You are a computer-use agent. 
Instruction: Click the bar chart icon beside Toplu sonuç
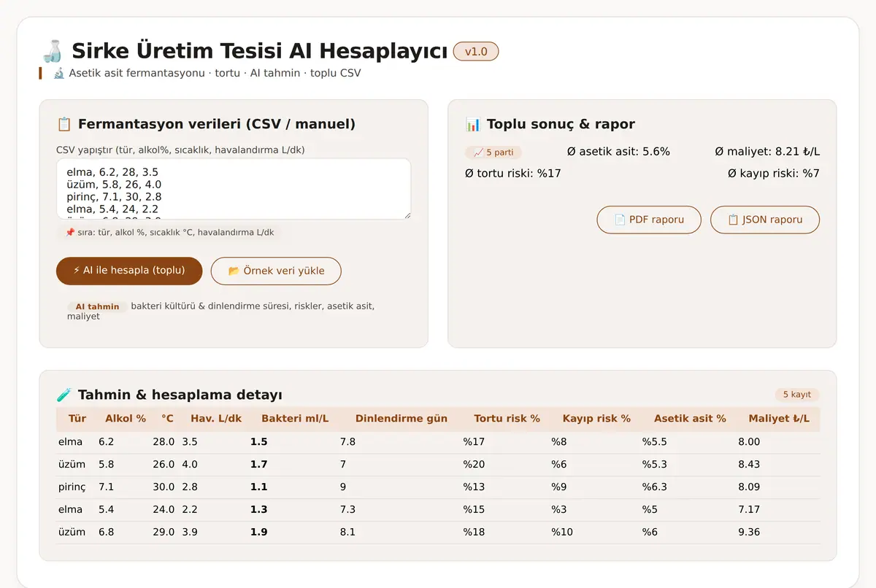pos(473,124)
